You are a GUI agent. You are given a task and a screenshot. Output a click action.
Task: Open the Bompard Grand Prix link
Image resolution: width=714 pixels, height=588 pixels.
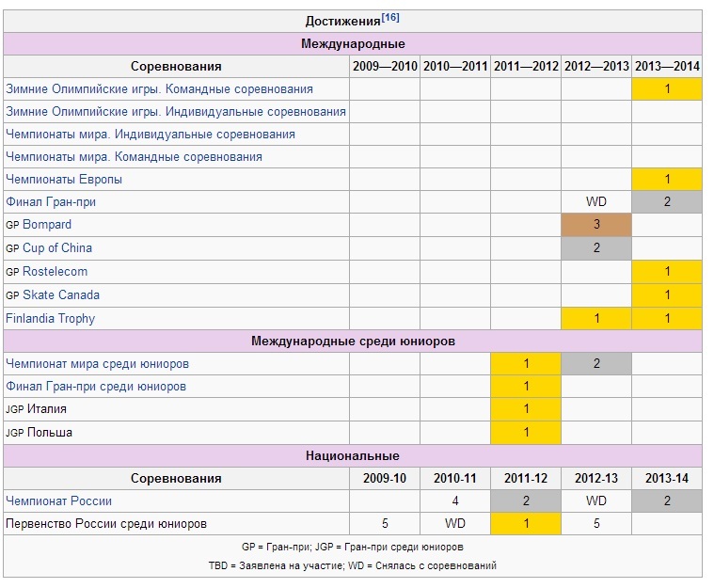[47, 225]
